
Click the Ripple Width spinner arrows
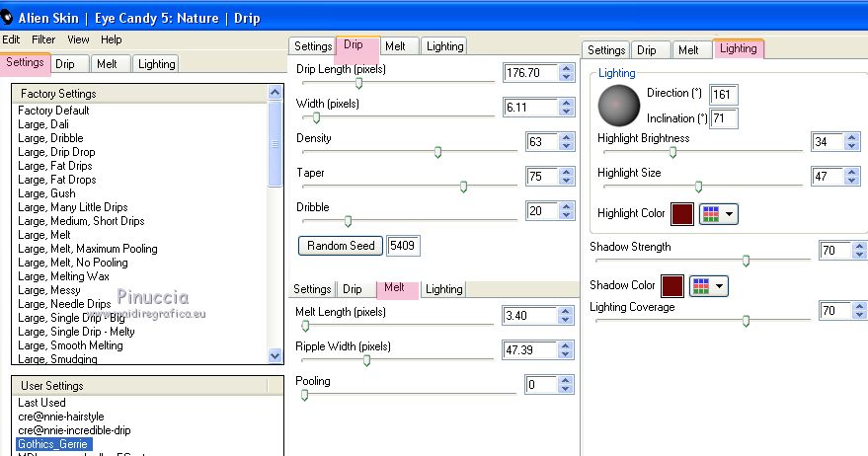coord(565,349)
